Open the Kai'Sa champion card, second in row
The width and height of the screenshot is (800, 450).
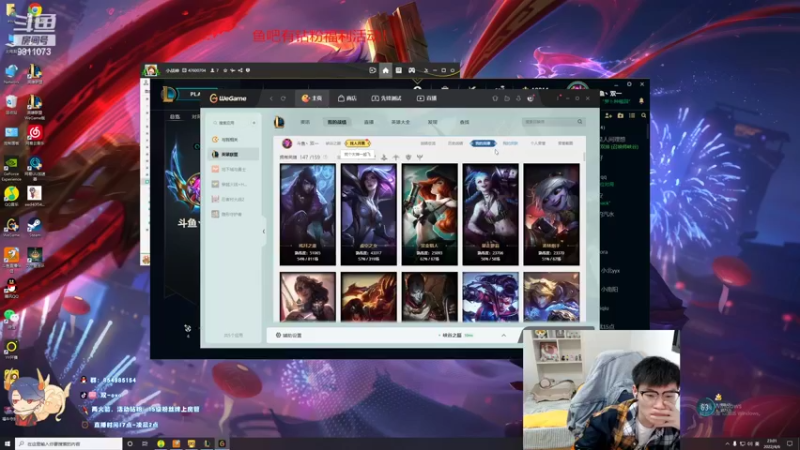pyautogui.click(x=368, y=214)
